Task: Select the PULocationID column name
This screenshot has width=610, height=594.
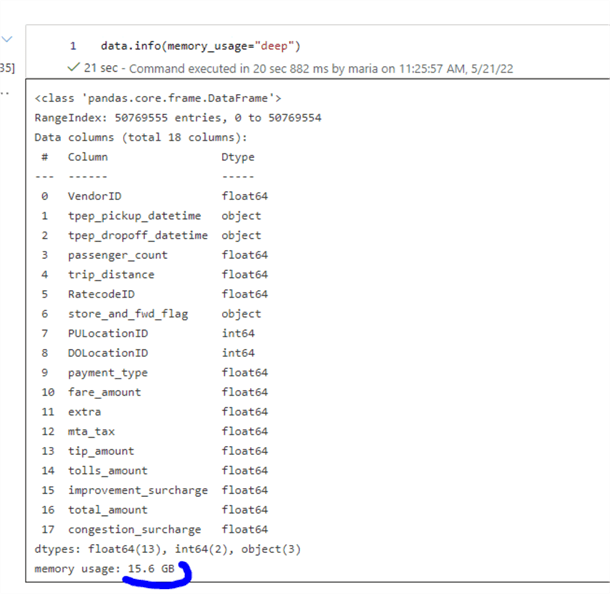Action: pyautogui.click(x=108, y=333)
